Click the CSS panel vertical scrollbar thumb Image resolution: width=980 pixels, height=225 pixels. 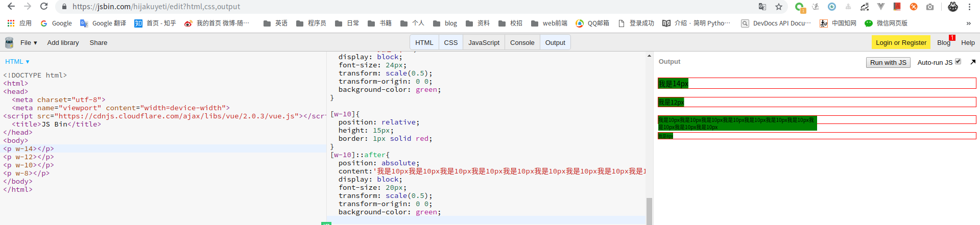[x=649, y=211]
